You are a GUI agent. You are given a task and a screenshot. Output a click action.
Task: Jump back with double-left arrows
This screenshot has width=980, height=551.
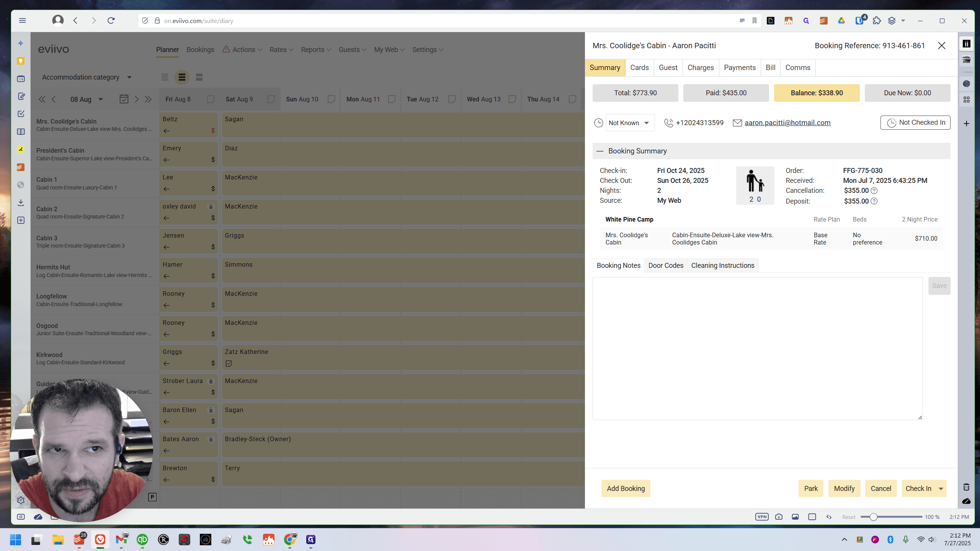42,99
